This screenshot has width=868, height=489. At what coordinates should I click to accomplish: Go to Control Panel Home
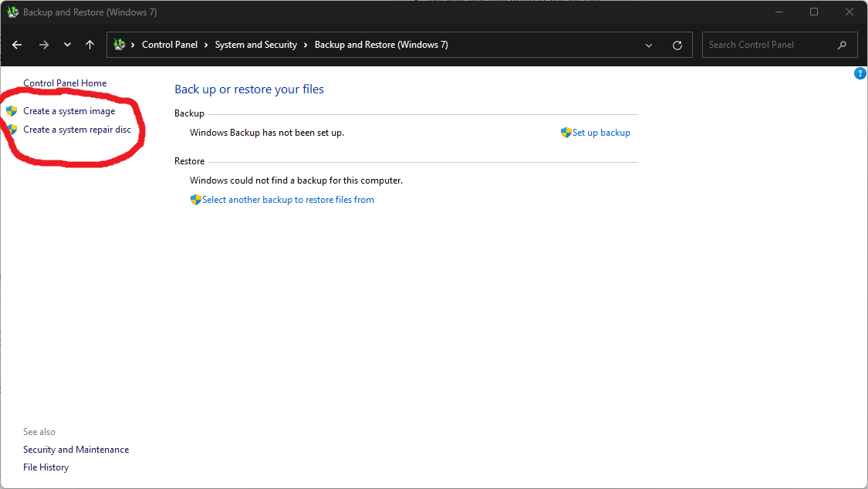pos(65,83)
